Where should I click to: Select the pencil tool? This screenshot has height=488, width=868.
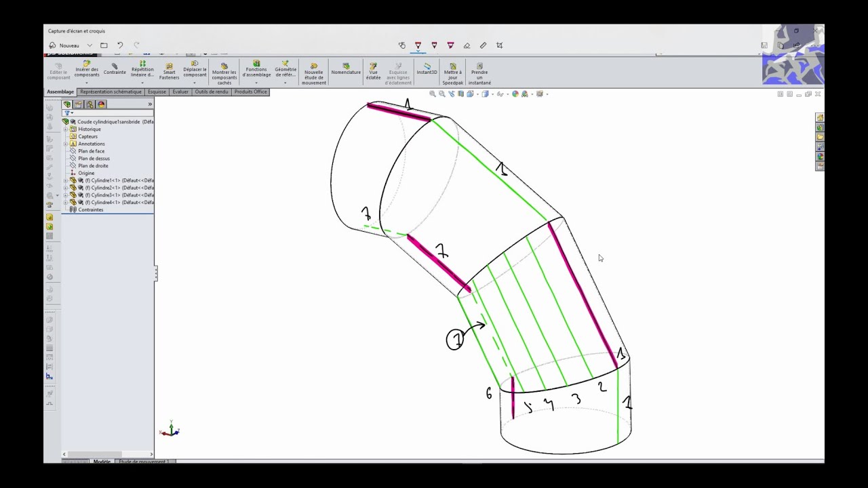click(434, 45)
